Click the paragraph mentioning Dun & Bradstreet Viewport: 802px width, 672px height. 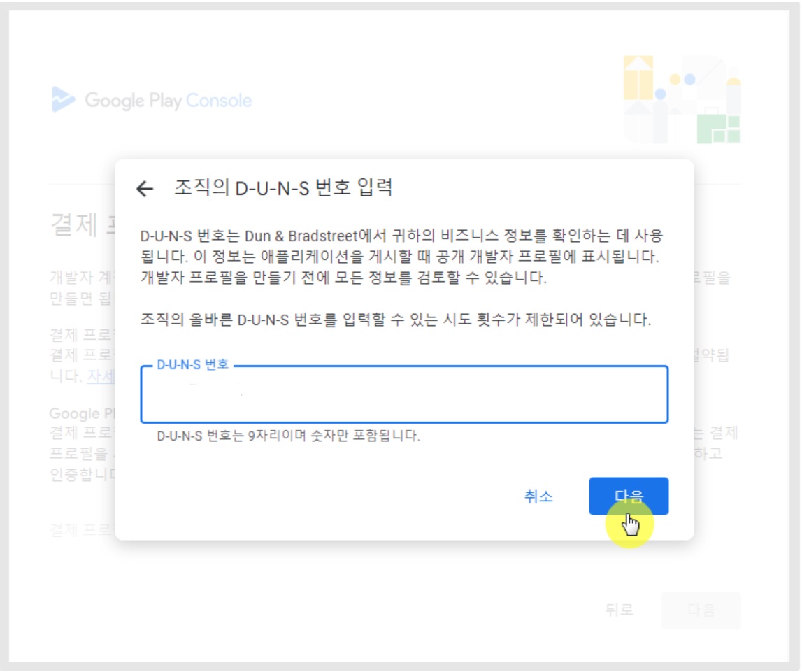coord(402,257)
